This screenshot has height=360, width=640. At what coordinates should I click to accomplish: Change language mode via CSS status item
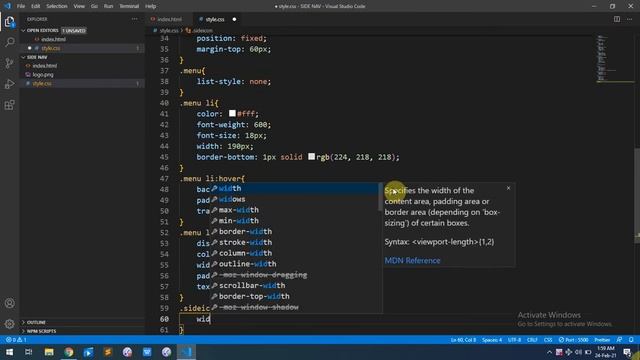[x=548, y=340]
